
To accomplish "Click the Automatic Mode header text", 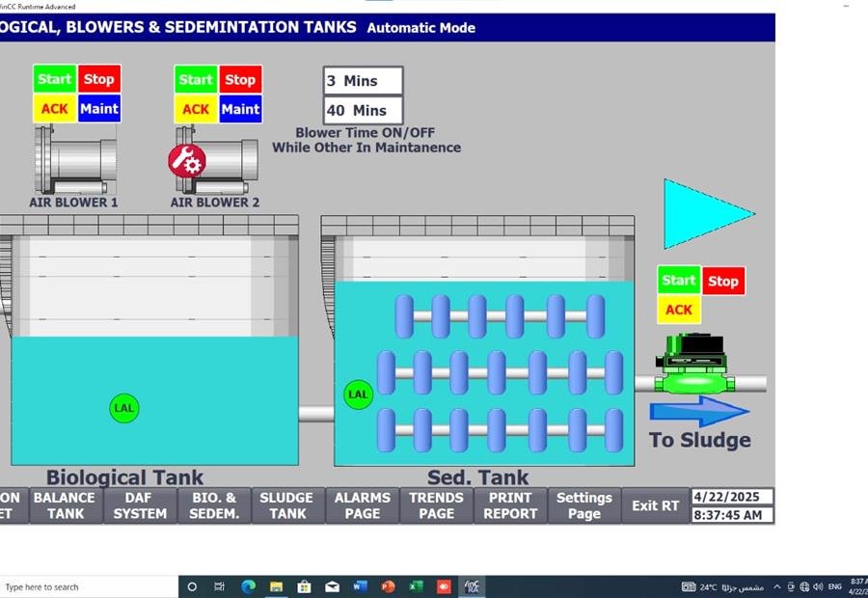I will 420,28.
